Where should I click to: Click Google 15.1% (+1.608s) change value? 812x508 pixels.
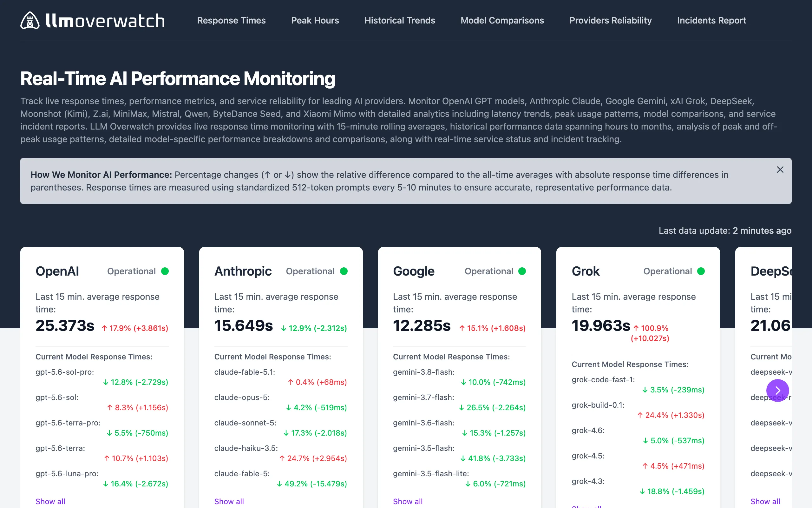point(492,328)
